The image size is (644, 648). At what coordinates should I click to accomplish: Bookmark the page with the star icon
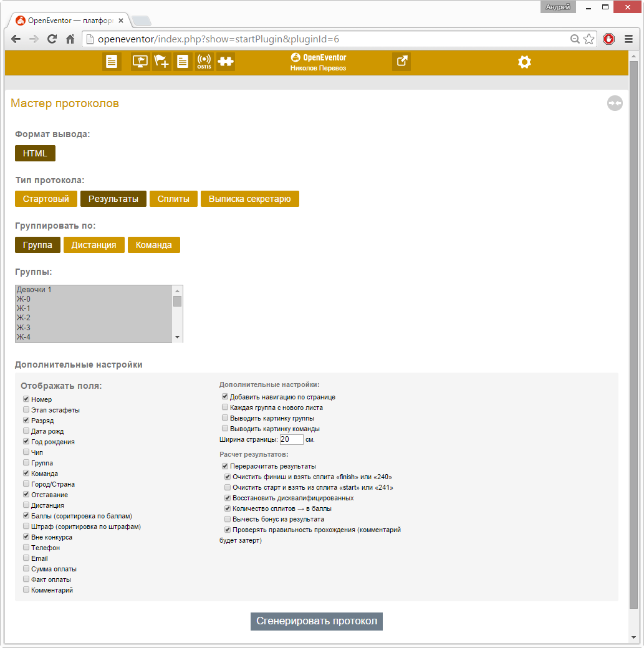tap(589, 39)
